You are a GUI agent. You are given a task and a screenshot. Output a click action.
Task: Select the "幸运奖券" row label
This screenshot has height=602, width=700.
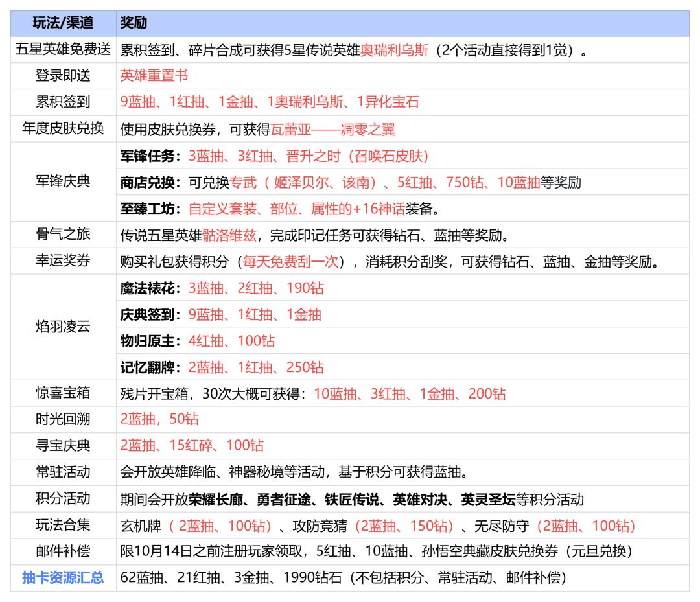click(x=63, y=260)
